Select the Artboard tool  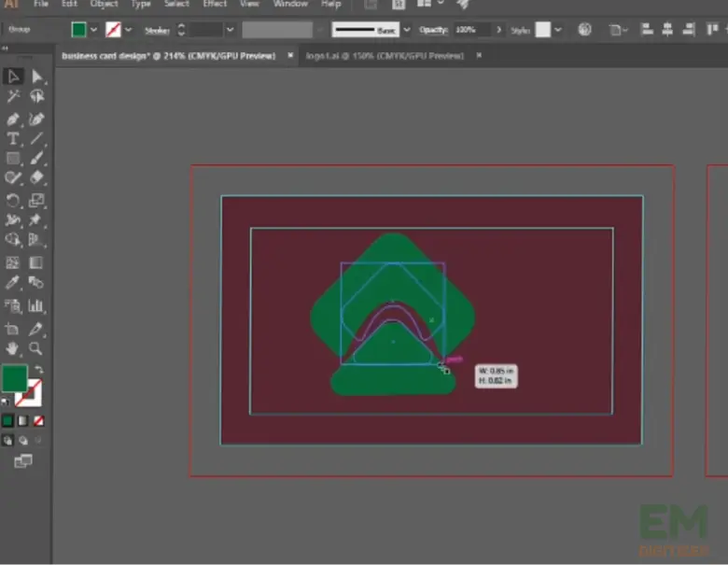pyautogui.click(x=13, y=329)
